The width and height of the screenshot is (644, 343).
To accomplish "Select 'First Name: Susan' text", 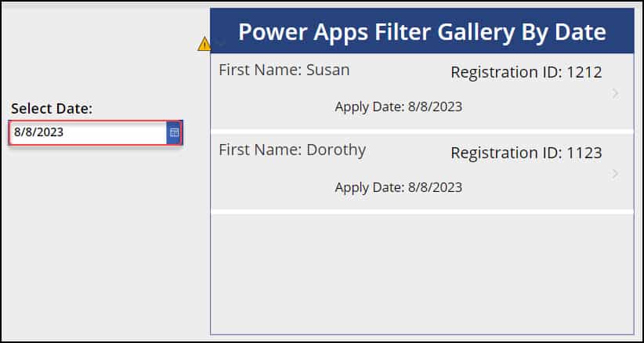I will click(284, 70).
